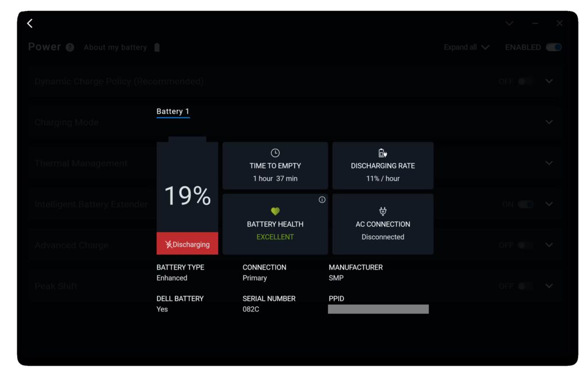Open the About my battery link

pos(115,48)
